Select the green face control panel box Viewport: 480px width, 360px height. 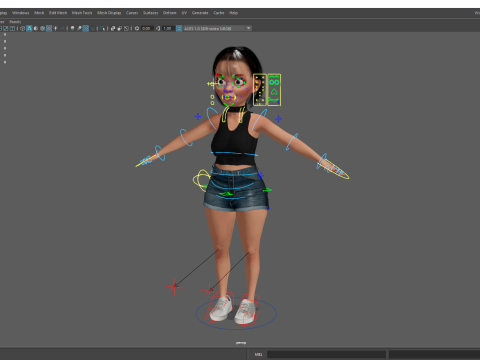[x=274, y=90]
